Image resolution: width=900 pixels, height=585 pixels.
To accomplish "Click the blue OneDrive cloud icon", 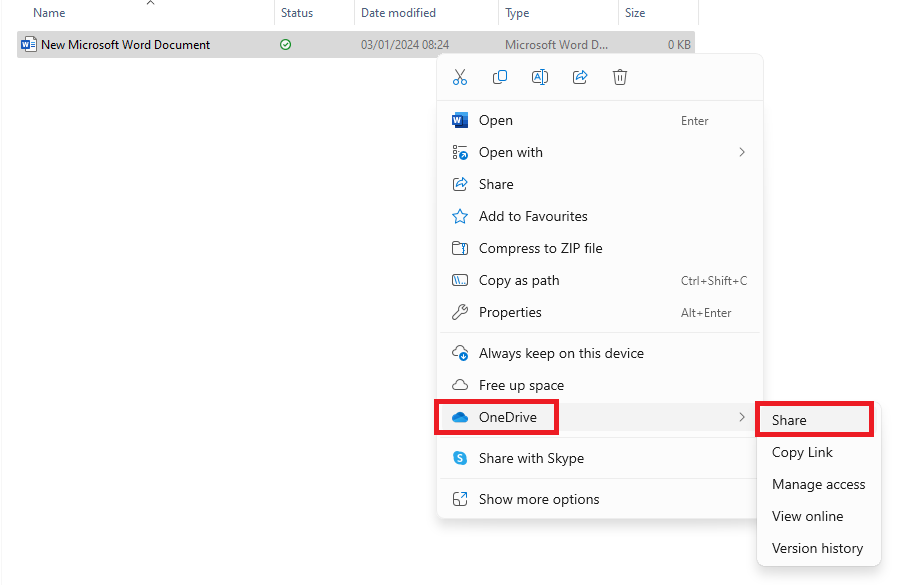I will 460,417.
